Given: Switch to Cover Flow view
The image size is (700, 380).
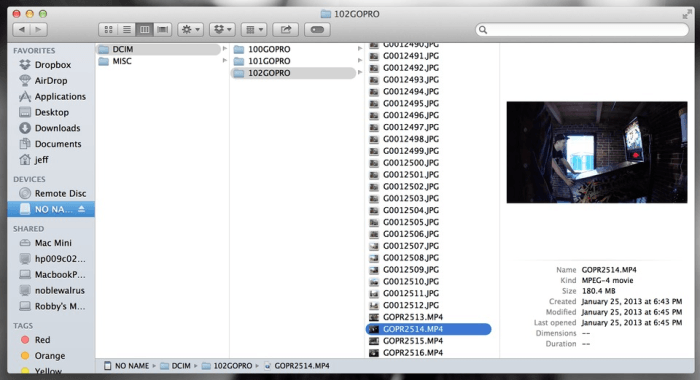Looking at the screenshot, I should pyautogui.click(x=163, y=29).
